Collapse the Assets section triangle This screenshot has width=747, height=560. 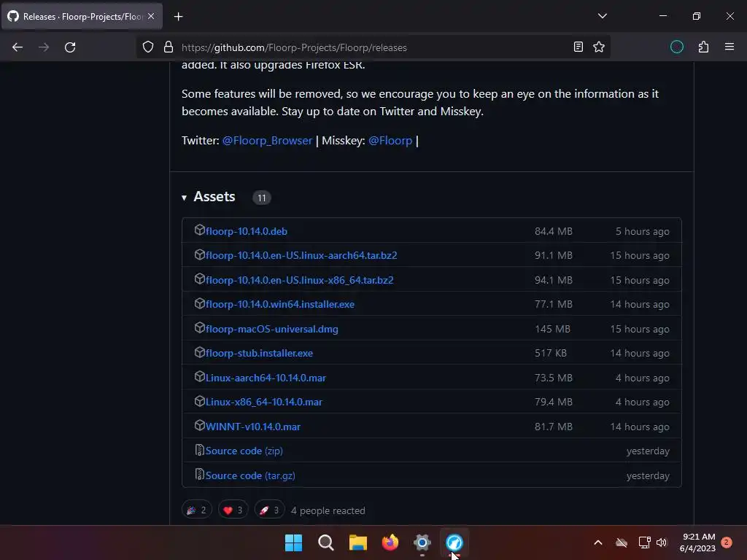point(184,198)
